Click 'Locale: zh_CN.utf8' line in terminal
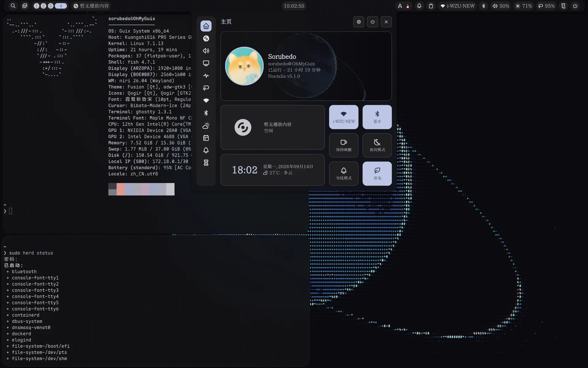This screenshot has width=588, height=368. [x=133, y=174]
